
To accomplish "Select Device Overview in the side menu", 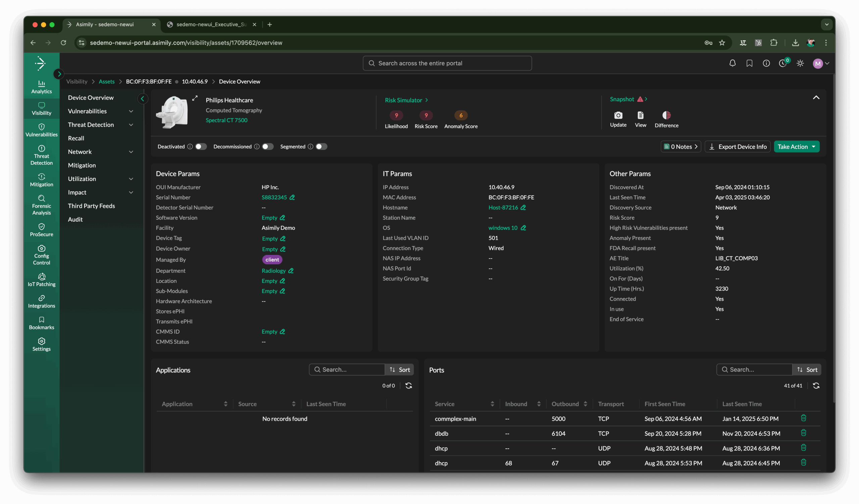I will click(x=91, y=97).
